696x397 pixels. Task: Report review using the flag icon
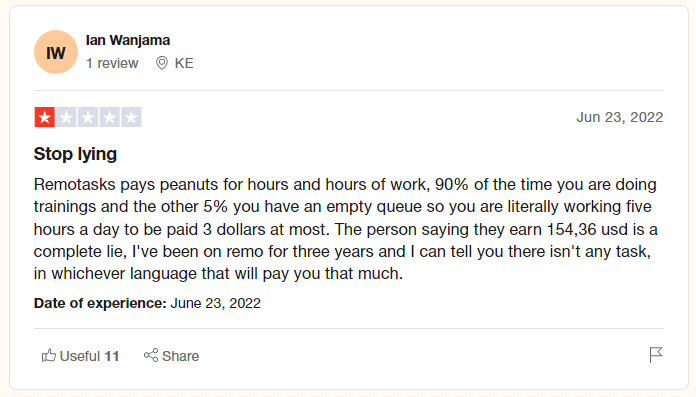coord(656,355)
